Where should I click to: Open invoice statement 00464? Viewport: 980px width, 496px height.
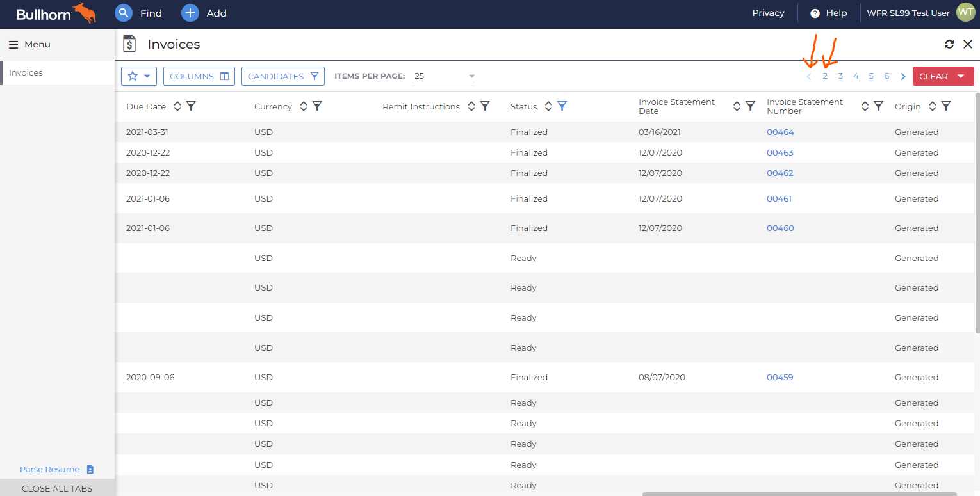click(780, 132)
